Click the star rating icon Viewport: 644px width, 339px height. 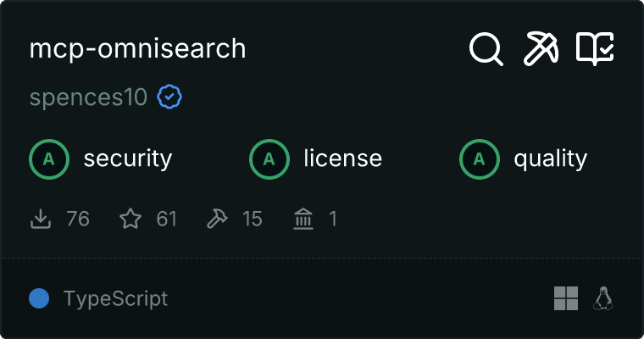click(130, 219)
